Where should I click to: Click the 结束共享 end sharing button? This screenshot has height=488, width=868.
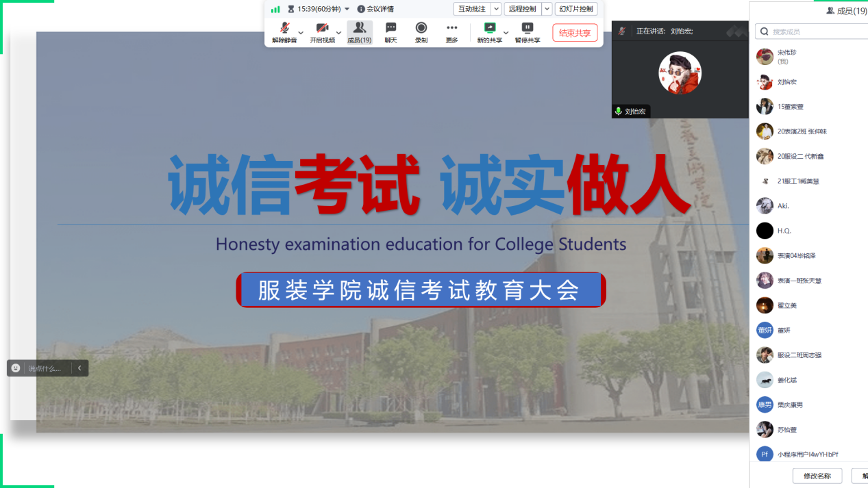575,33
